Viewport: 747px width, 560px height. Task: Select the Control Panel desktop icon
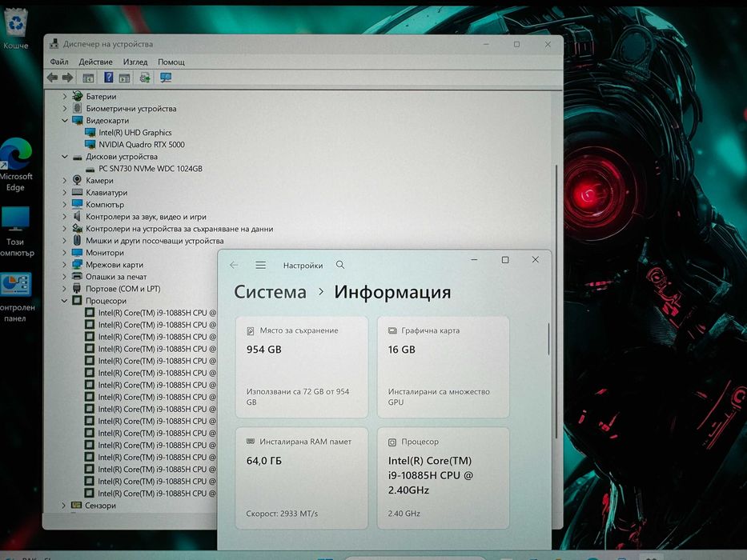tap(16, 298)
